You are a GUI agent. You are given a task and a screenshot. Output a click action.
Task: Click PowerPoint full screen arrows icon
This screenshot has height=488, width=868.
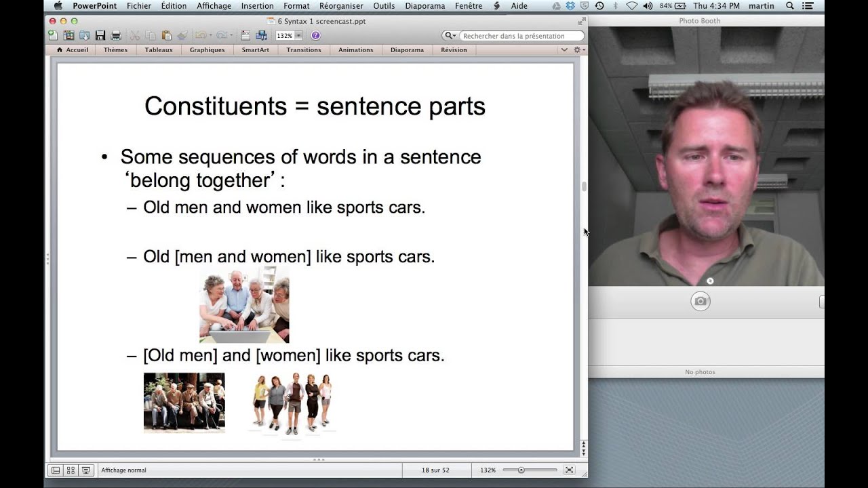point(581,21)
